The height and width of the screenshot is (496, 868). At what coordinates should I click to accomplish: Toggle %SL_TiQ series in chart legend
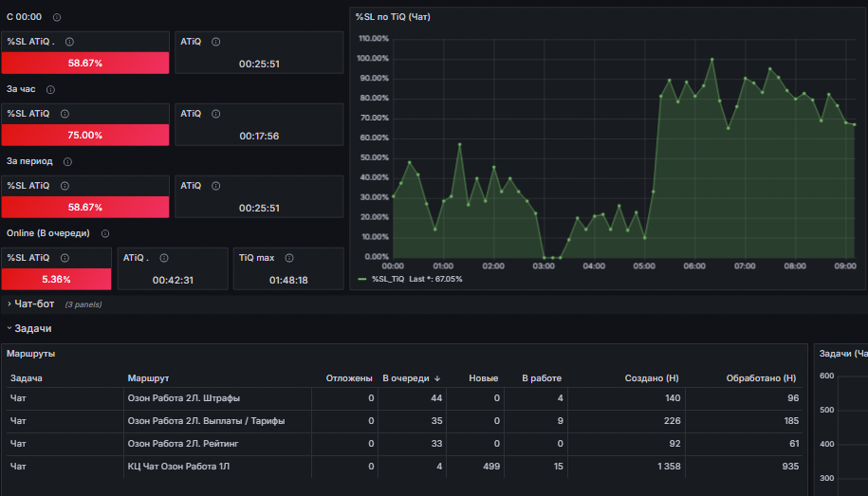[x=388, y=279]
